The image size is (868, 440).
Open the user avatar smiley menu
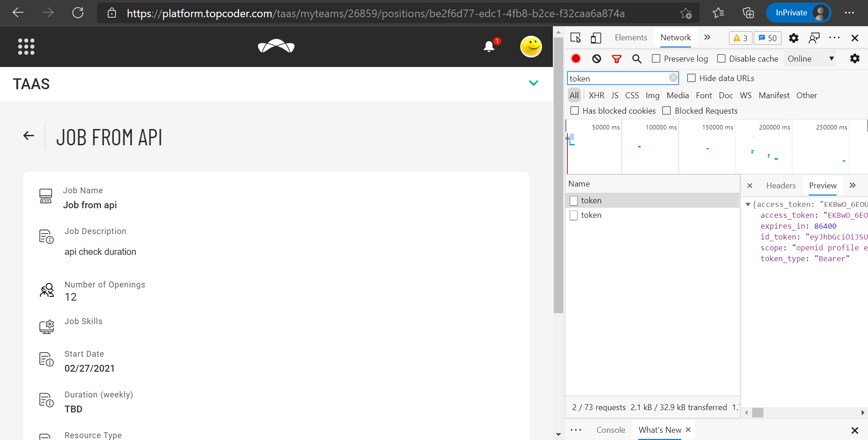point(531,47)
